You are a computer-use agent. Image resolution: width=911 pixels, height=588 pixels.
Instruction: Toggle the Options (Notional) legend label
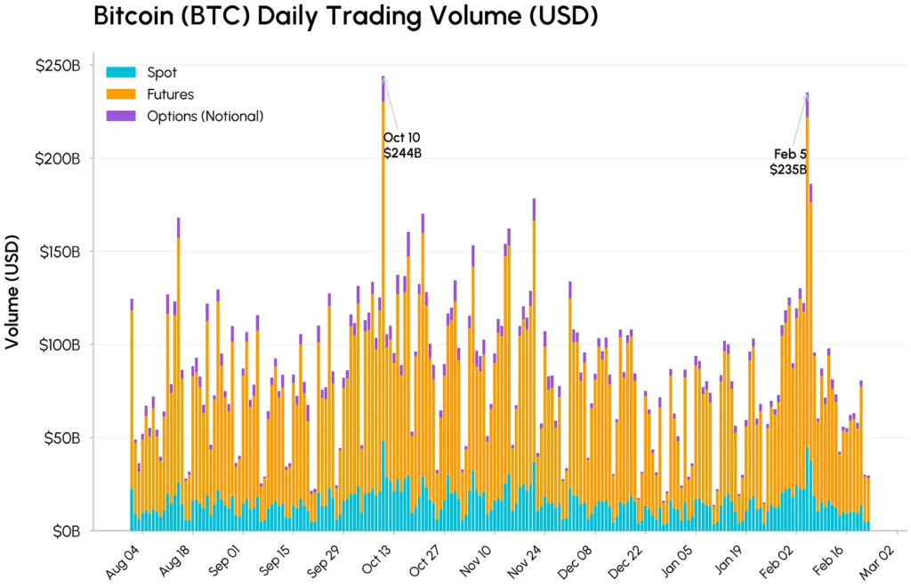pos(206,116)
